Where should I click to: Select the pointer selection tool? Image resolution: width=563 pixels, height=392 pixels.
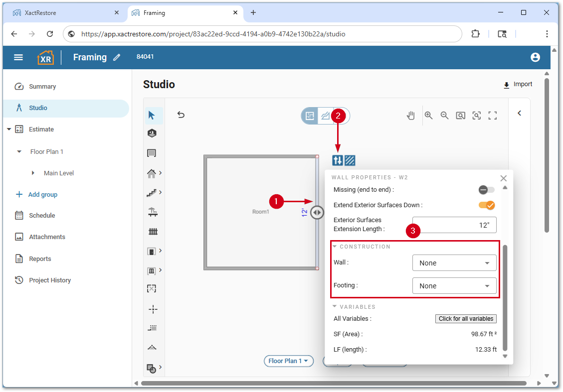[152, 116]
